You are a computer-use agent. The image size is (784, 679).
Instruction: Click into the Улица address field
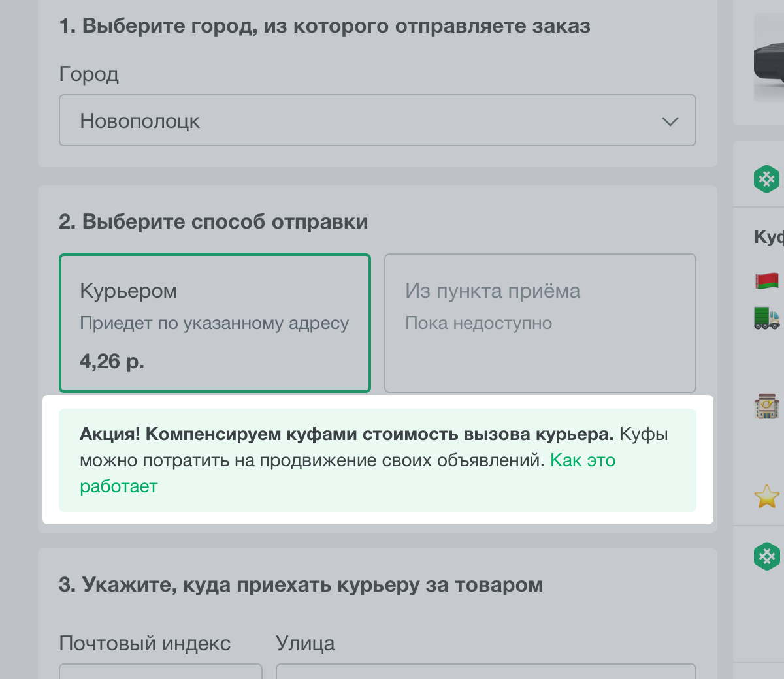coord(485,672)
